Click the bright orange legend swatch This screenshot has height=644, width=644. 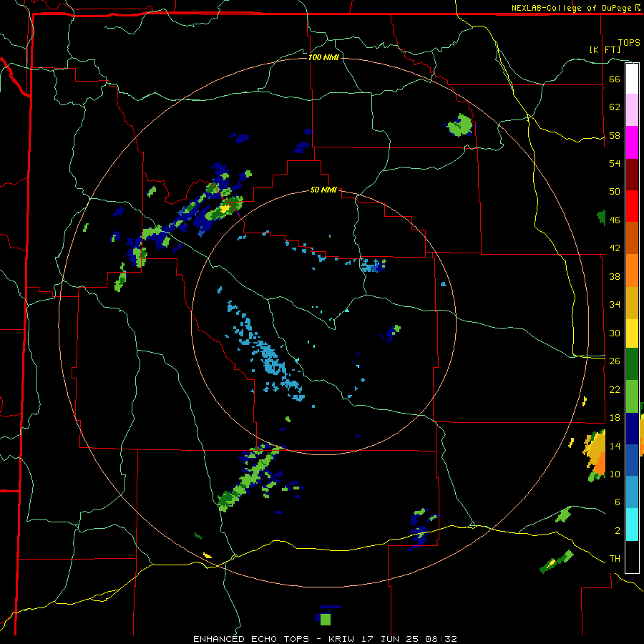pos(632,270)
